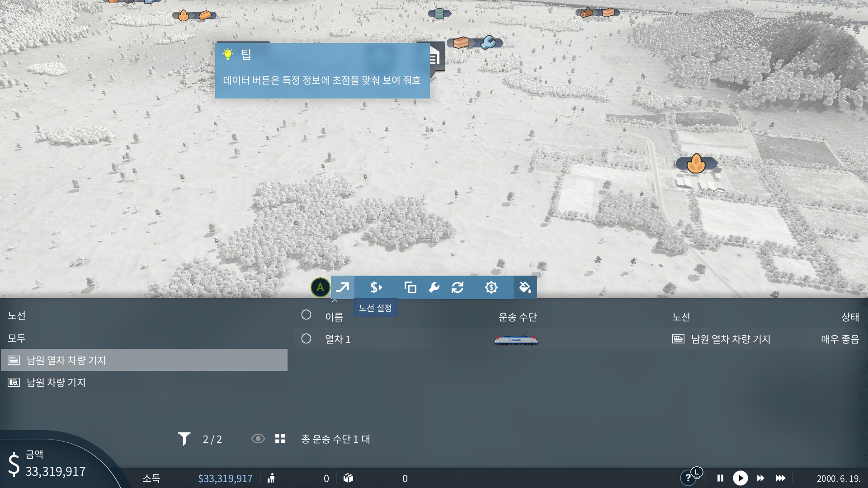Viewport: 868px width, 488px height.
Task: Click the train vehicle thumbnail
Action: click(516, 339)
